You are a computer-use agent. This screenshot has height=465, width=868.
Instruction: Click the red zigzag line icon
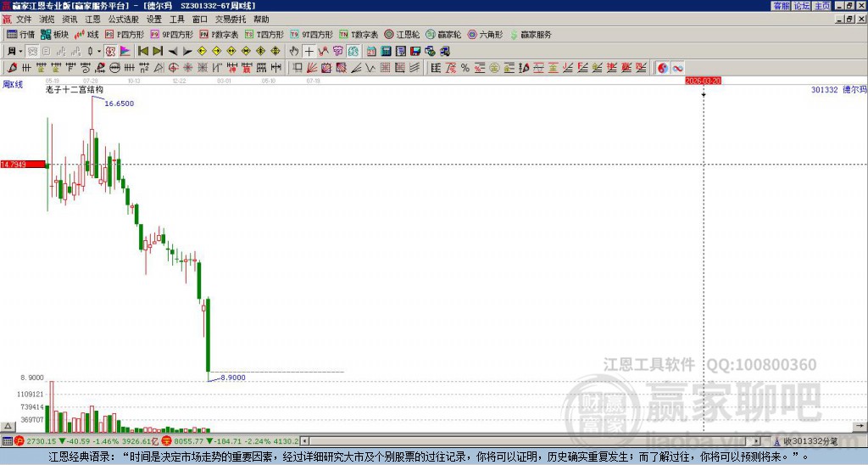[x=323, y=52]
